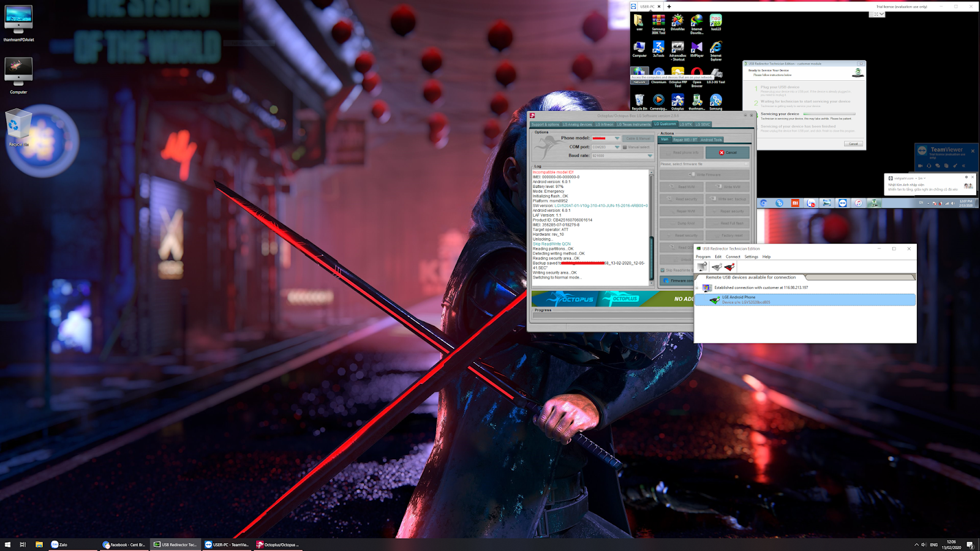The image size is (980, 551).
Task: Open DriverMax icon on remote desktop
Action: [x=677, y=23]
